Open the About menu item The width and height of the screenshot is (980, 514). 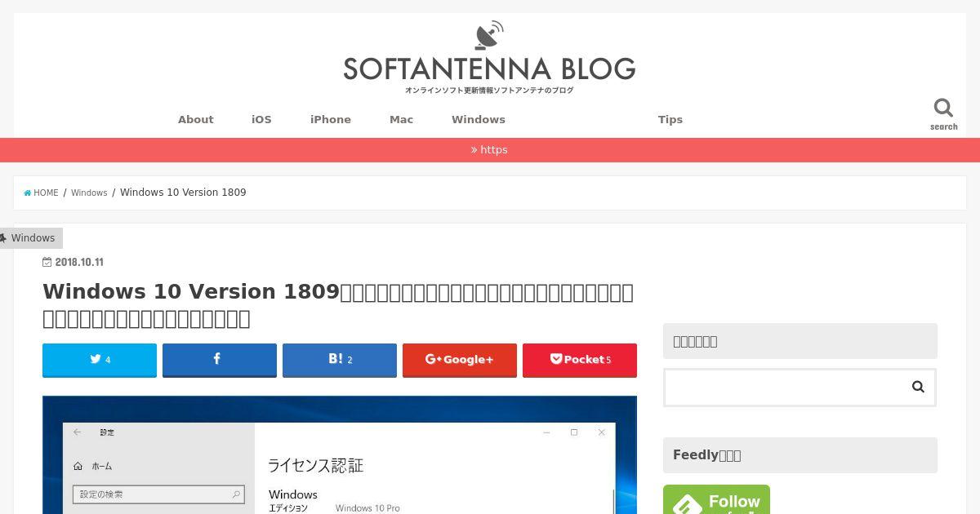point(196,119)
